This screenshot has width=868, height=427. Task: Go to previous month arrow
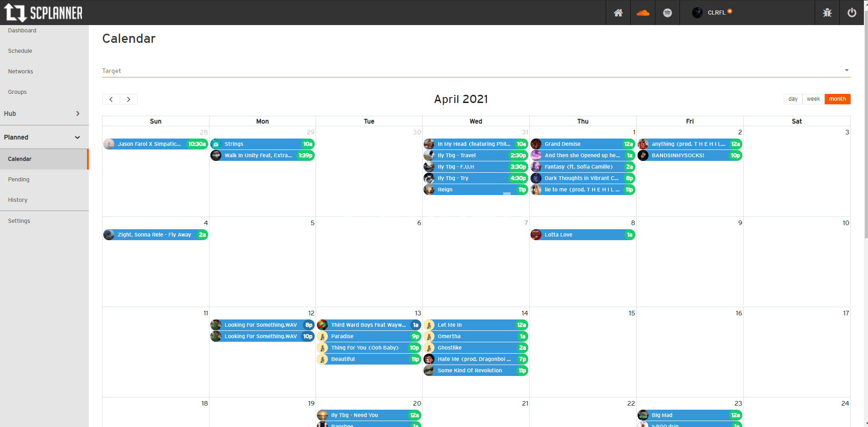pyautogui.click(x=111, y=99)
